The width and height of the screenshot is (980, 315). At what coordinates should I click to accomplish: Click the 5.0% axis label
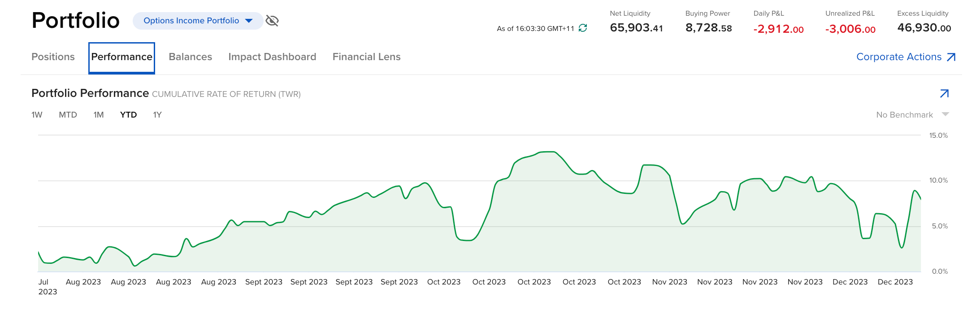tap(940, 226)
